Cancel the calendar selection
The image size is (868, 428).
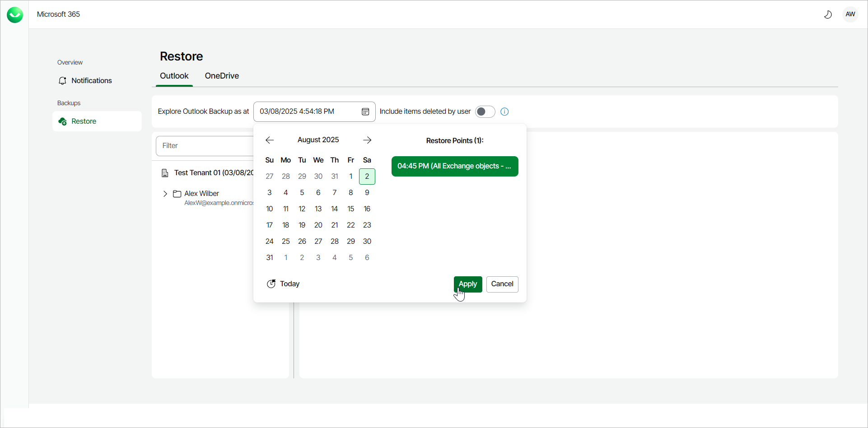click(x=502, y=284)
